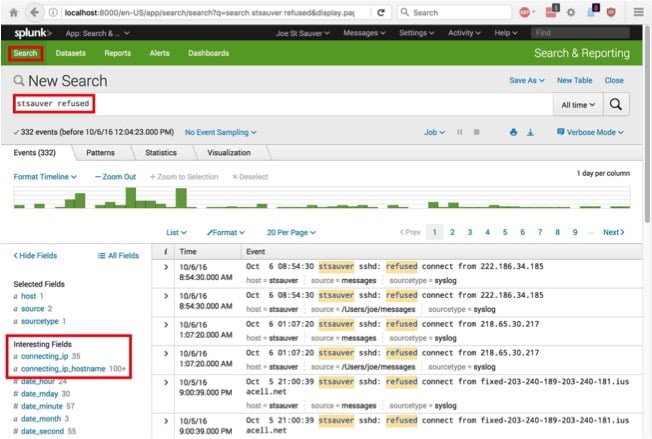Screen dimensions: 652x439
Task: Select connecting_ip_hostname field
Action: pyautogui.click(x=63, y=369)
